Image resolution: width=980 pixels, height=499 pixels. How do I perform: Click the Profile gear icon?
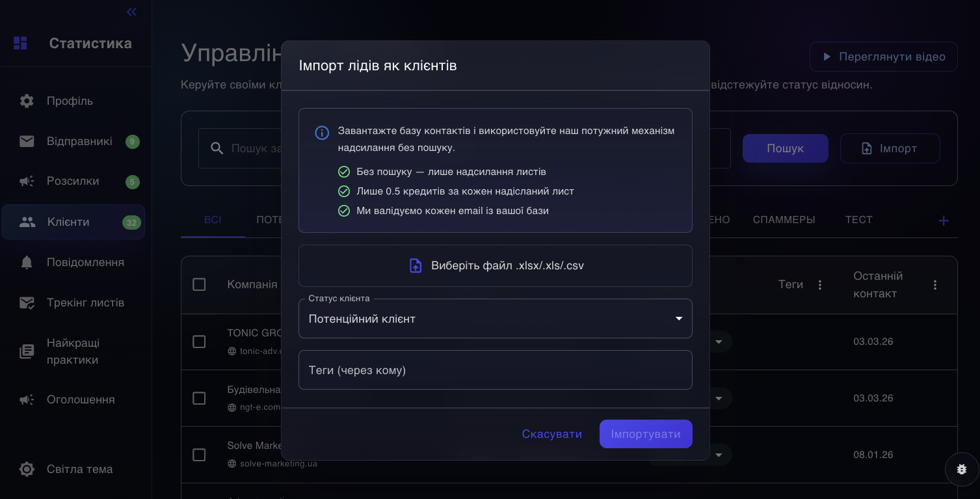pos(27,101)
